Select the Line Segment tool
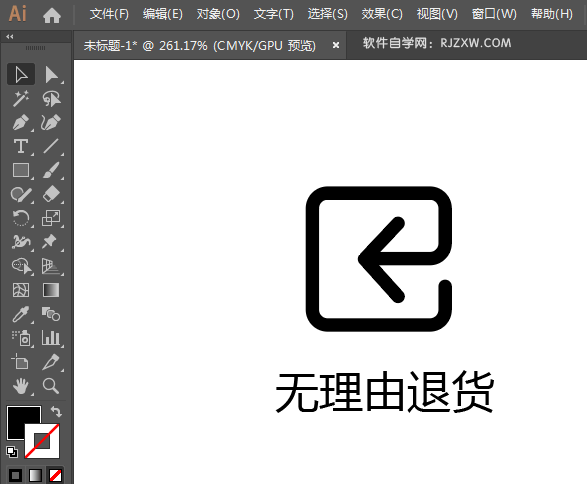The image size is (587, 484). [51, 146]
